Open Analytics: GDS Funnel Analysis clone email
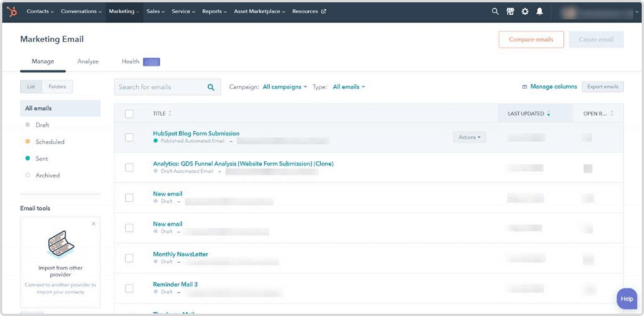This screenshot has width=644, height=316. click(243, 164)
